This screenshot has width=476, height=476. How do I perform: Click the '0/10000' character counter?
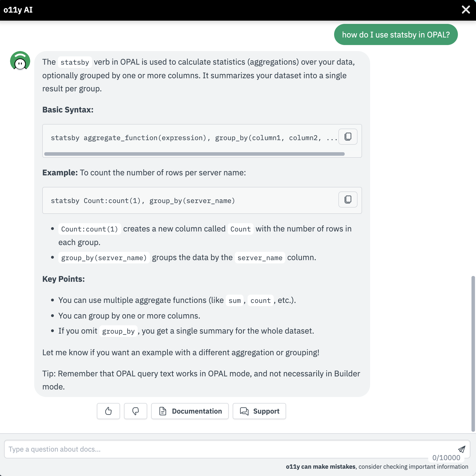(x=446, y=458)
